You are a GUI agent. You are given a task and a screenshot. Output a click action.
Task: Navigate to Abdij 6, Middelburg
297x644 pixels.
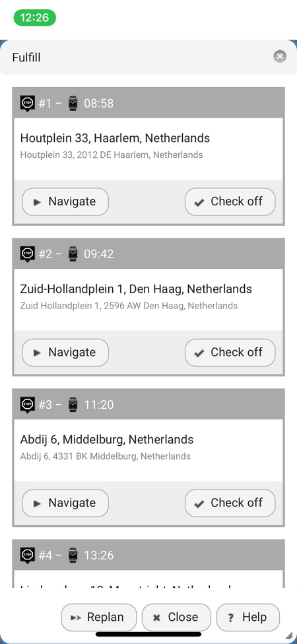tap(65, 503)
